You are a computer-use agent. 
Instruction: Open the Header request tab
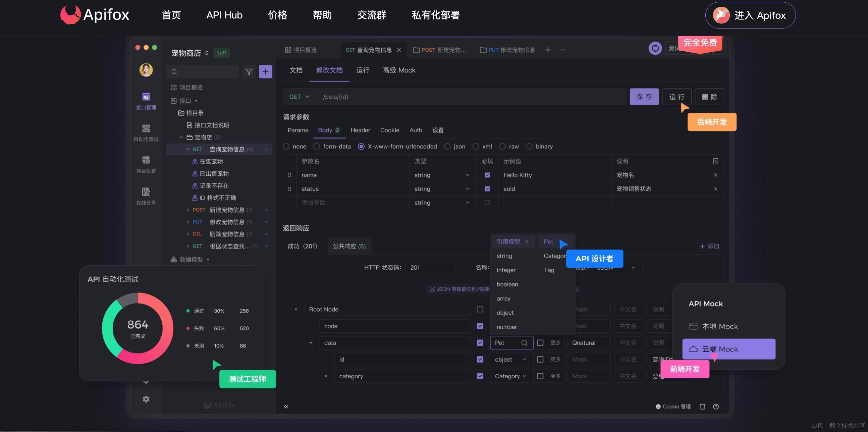[360, 130]
